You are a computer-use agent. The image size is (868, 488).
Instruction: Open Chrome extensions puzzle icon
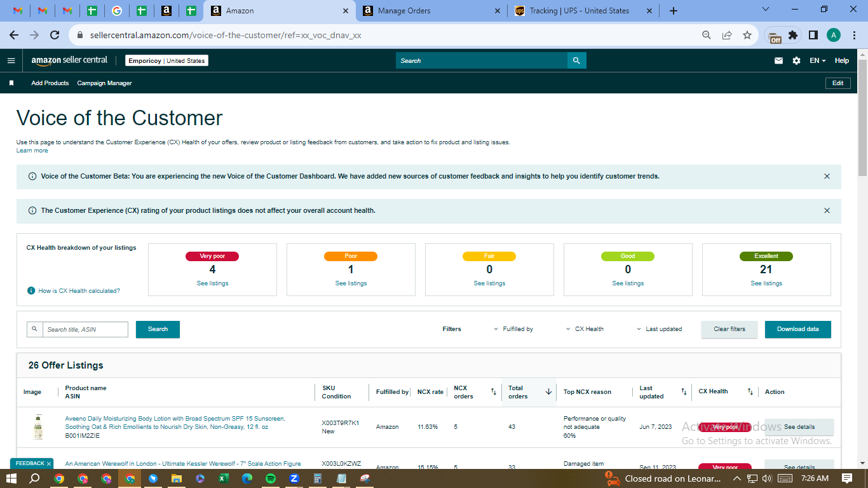[x=793, y=35]
